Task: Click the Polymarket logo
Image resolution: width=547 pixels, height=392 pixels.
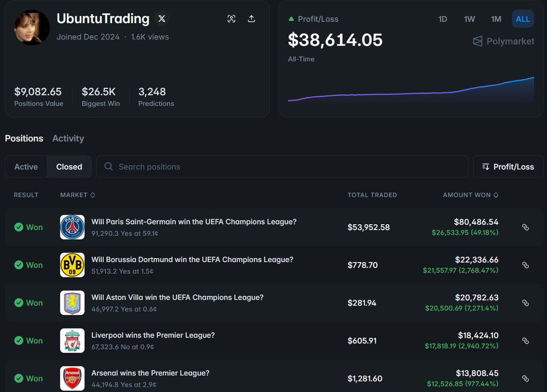Action: coord(504,41)
